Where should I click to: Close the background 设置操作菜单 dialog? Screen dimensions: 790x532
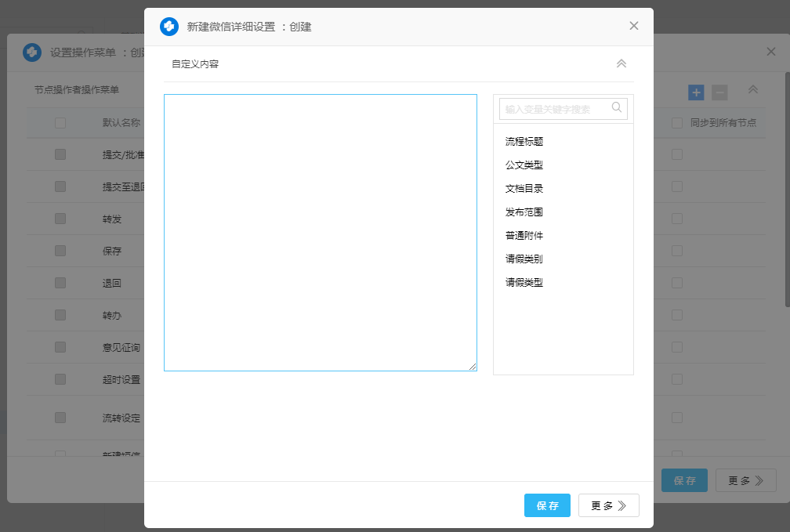click(770, 52)
